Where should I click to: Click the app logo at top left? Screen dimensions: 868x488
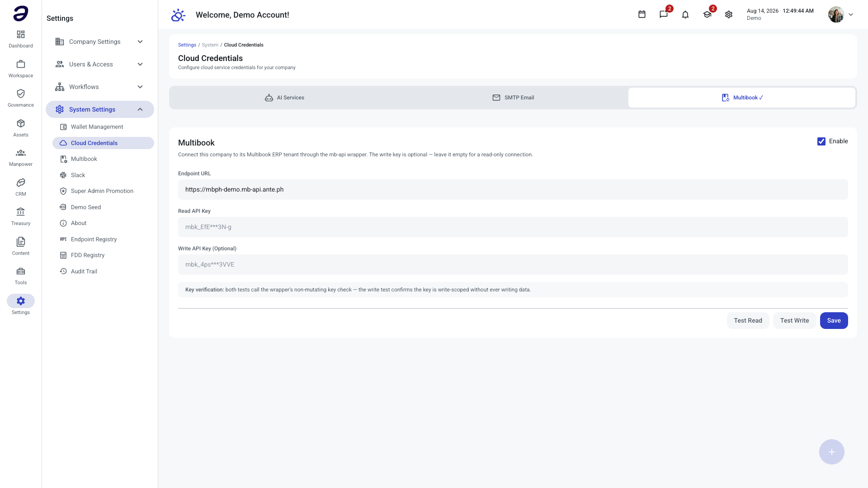[21, 14]
